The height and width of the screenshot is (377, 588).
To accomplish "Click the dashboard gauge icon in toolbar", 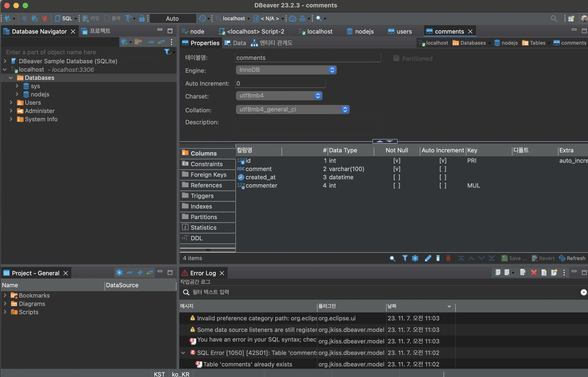I will [293, 18].
